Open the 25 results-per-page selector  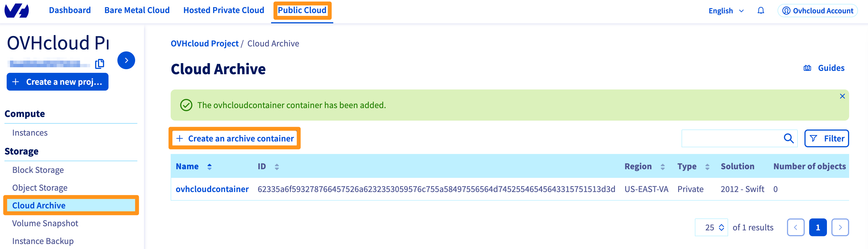click(x=711, y=227)
